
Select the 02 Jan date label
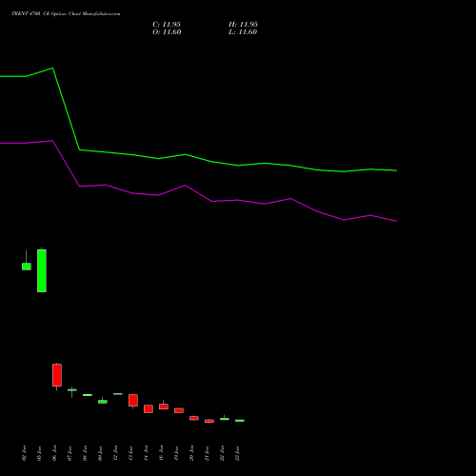point(24,453)
